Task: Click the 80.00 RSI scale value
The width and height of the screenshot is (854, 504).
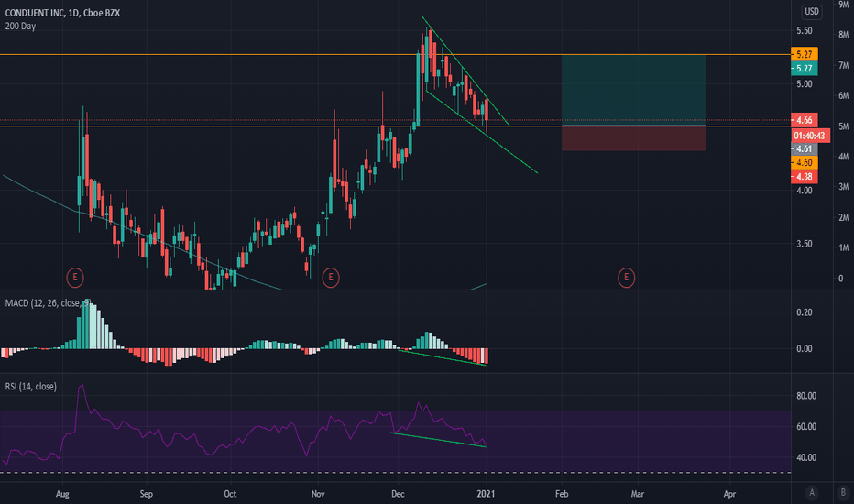Action: (806, 396)
